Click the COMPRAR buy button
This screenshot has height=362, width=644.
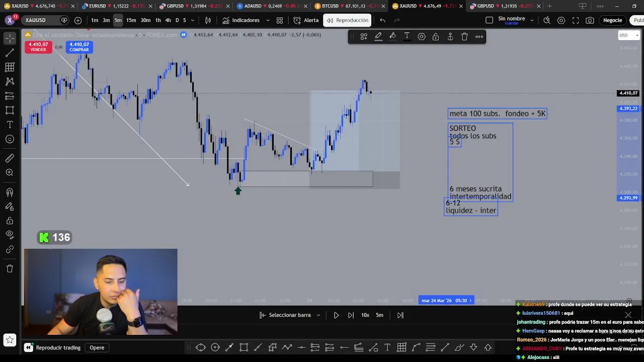coord(79,47)
